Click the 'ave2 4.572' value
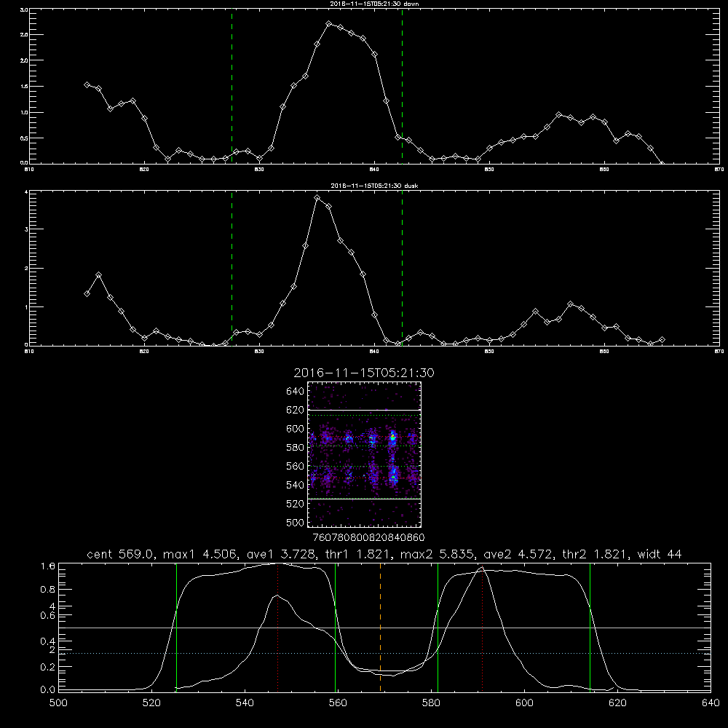The width and height of the screenshot is (728, 728). coord(518,554)
